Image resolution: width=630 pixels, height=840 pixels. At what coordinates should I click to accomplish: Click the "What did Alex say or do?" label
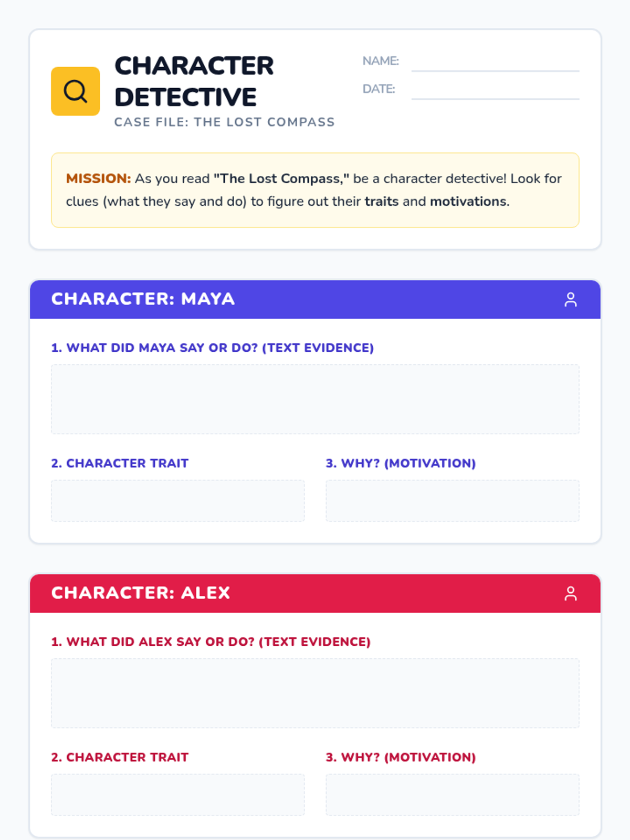(x=211, y=642)
